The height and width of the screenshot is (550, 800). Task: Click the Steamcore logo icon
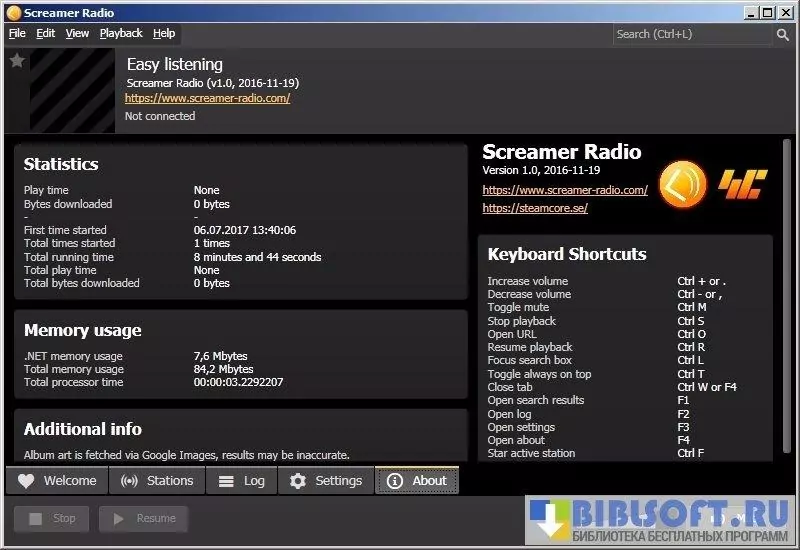point(742,184)
